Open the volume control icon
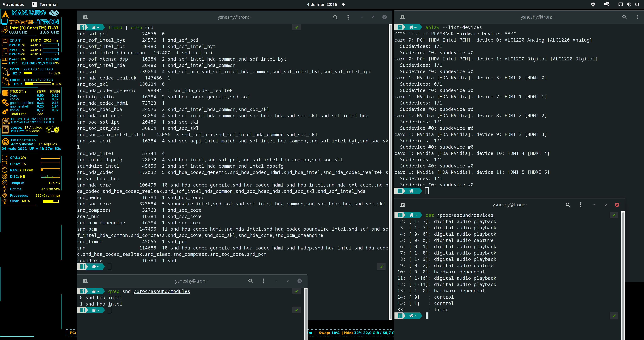The height and width of the screenshot is (340, 644). [629, 5]
